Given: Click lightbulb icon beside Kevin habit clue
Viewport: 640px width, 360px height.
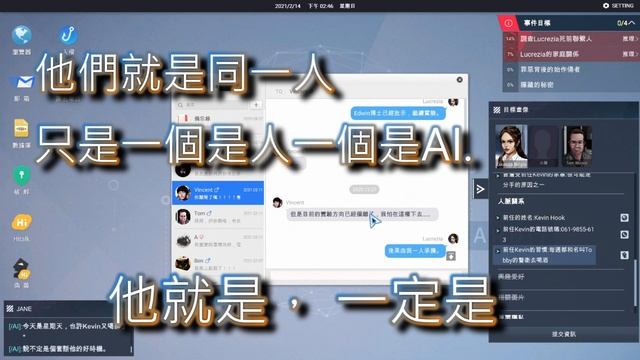Looking at the screenshot, I should (x=624, y=255).
